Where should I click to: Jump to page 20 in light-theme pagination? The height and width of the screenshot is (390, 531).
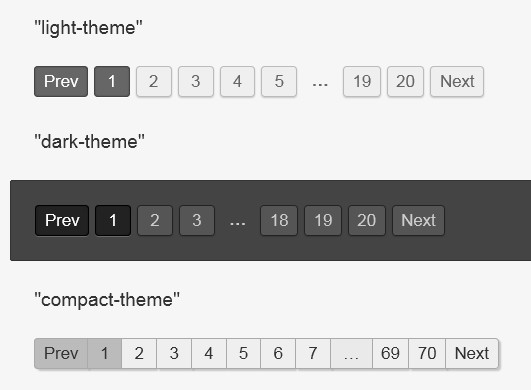tap(405, 82)
